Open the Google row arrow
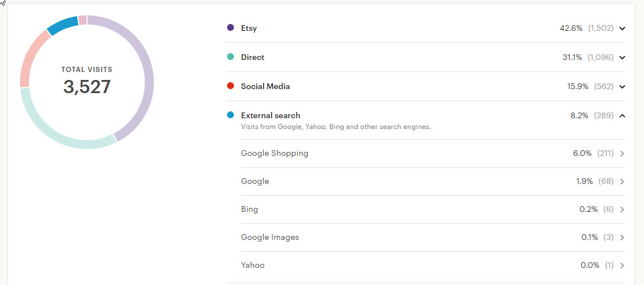The height and width of the screenshot is (285, 644). pyautogui.click(x=622, y=182)
